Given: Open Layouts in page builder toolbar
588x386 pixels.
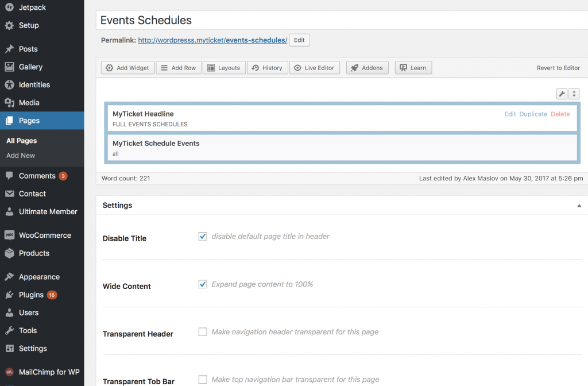Looking at the screenshot, I should [224, 68].
